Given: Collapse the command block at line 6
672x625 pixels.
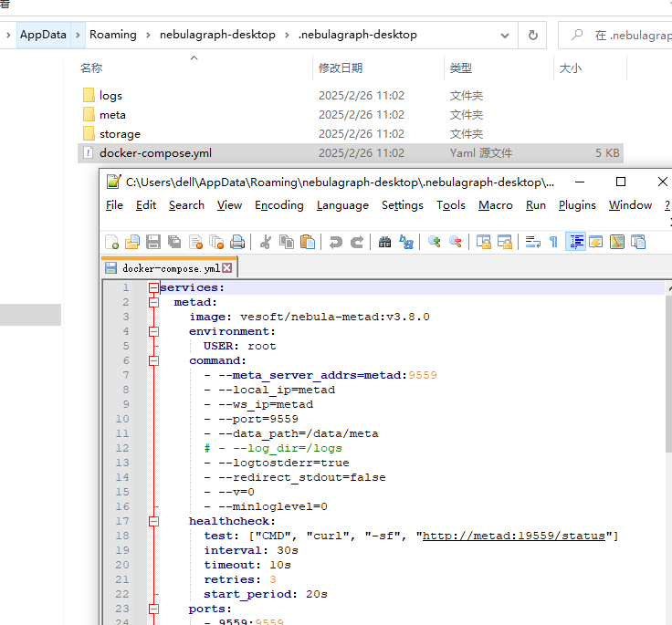Looking at the screenshot, I should pos(153,360).
